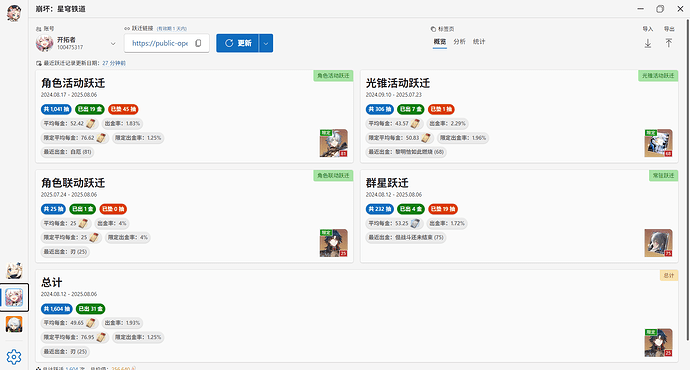Image resolution: width=690 pixels, height=370 pixels.
Task: Open character thumbnail in 群星跃迁 card
Action: coord(658,243)
